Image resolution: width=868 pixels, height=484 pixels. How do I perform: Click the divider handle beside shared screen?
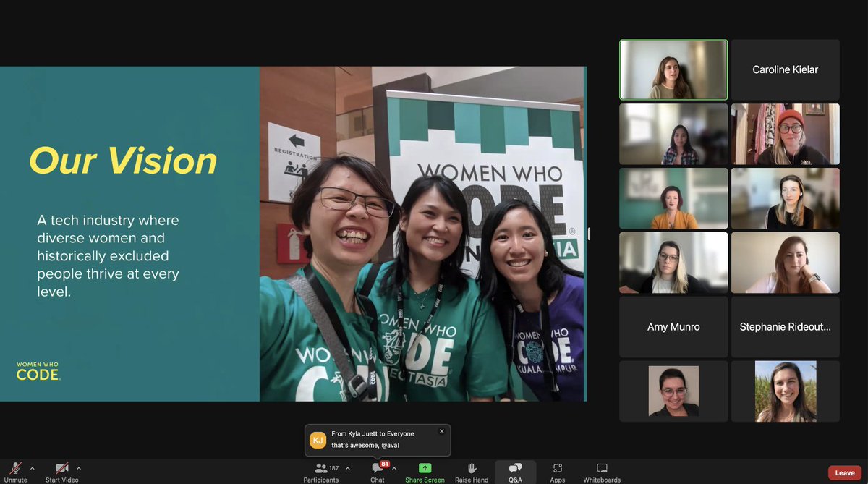pyautogui.click(x=589, y=234)
